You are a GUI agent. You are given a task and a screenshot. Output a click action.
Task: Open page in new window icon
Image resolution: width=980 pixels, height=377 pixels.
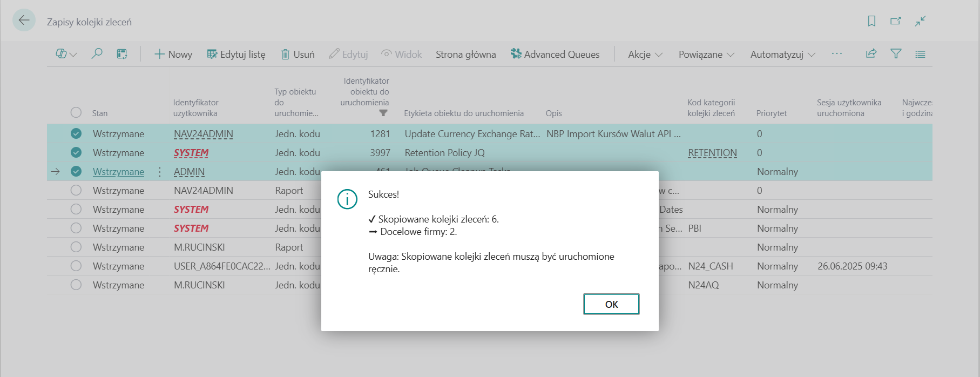[x=896, y=21]
